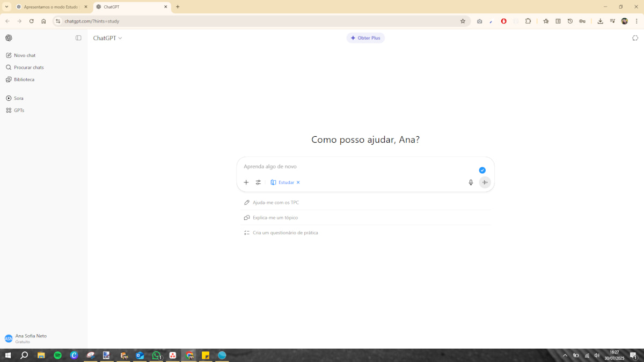Toggle the sidebar collapse icon
Screen dimensions: 644x362
pyautogui.click(x=78, y=38)
